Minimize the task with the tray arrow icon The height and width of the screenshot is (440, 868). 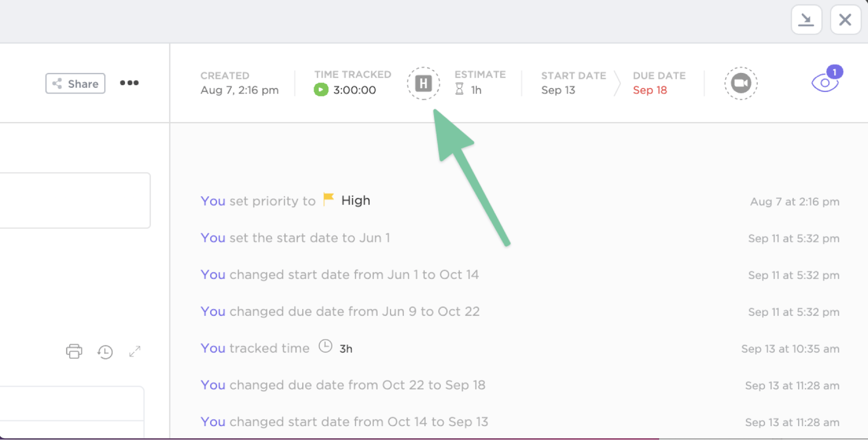click(x=806, y=20)
